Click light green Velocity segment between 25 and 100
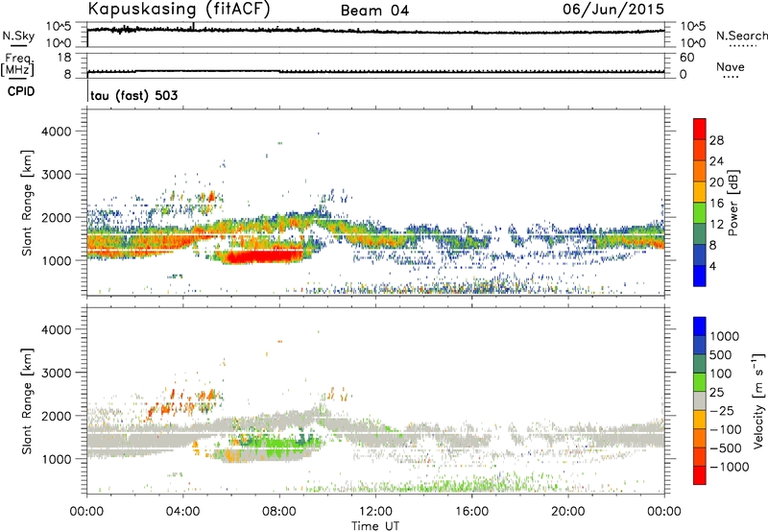Screen dimensions: 768x532 click(x=700, y=382)
